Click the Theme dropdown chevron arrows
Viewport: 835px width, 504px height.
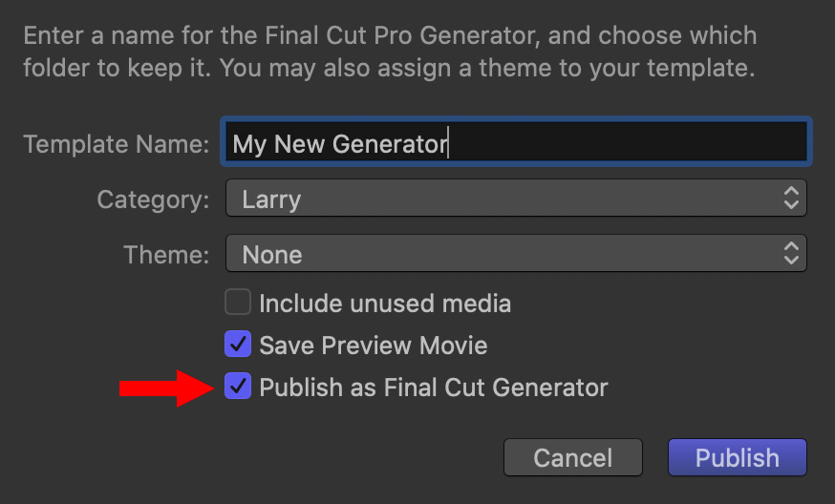coord(790,255)
